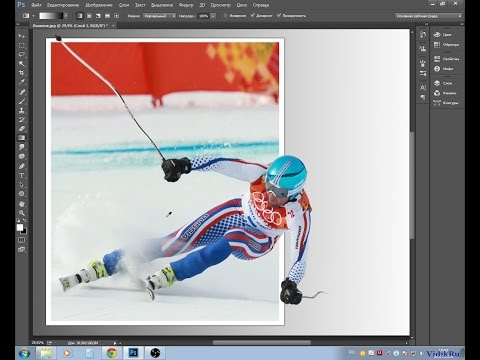Open the Свойства panel
The width and height of the screenshot is (480, 360).
447,59
